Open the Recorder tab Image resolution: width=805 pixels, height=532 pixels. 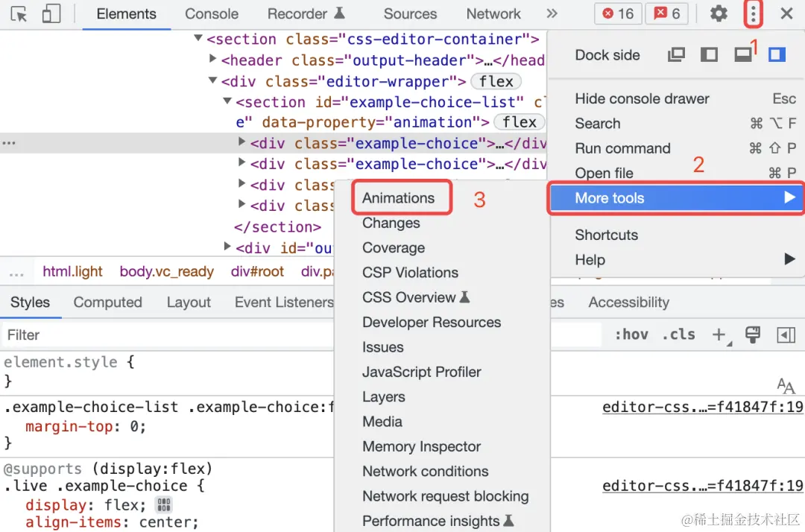(306, 14)
